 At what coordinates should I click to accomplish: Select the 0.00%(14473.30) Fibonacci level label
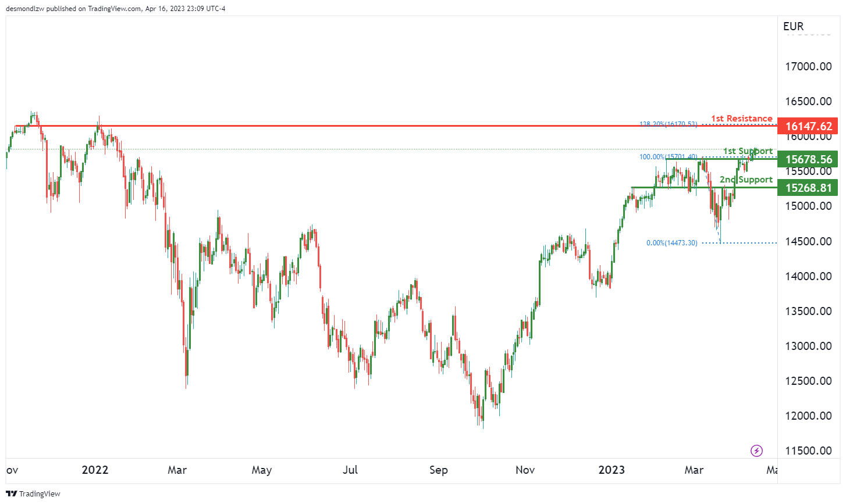(x=671, y=243)
